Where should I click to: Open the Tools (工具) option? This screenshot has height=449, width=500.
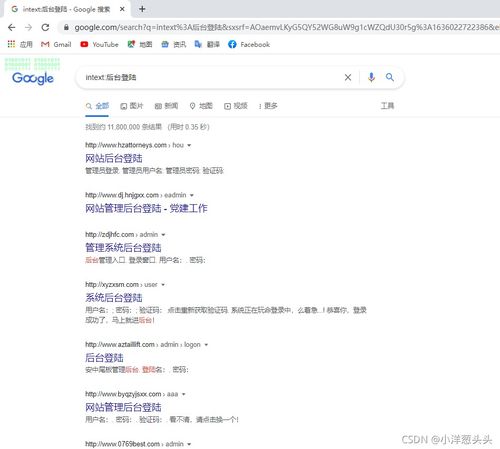click(x=387, y=106)
